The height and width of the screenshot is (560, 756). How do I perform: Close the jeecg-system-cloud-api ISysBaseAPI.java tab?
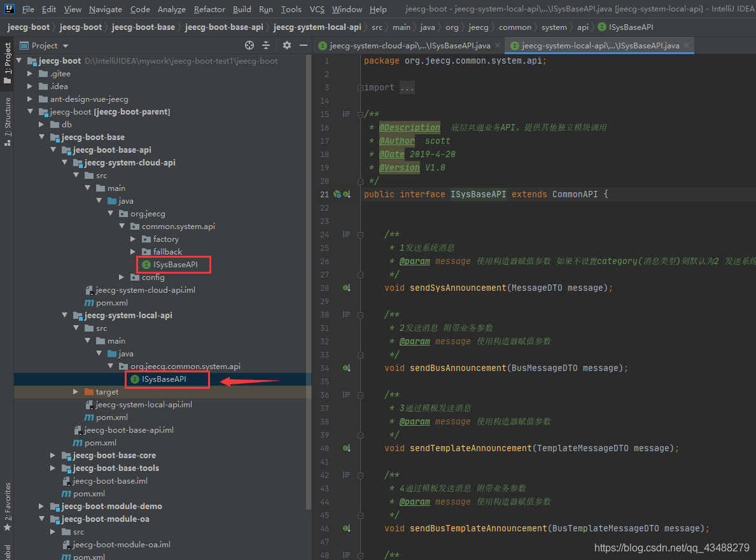pyautogui.click(x=498, y=45)
